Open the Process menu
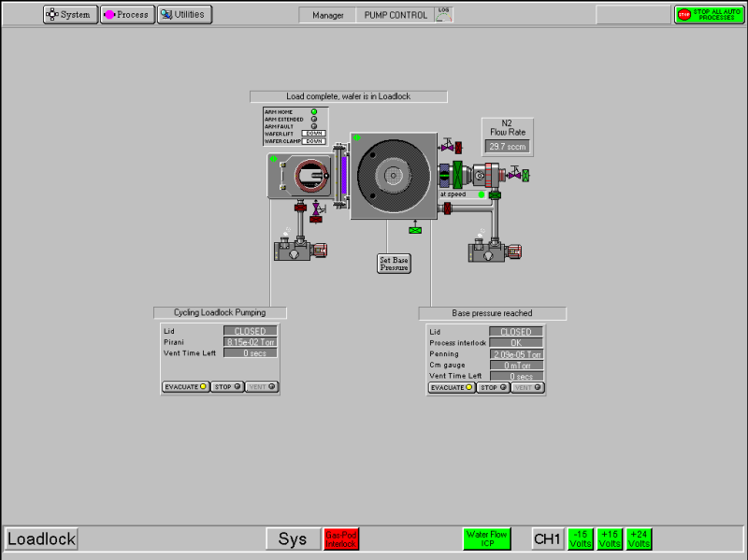Screen dimensions: 748x560 click(x=127, y=15)
